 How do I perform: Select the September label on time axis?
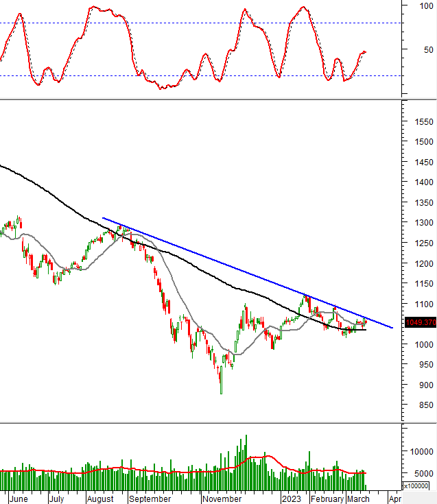pos(150,499)
